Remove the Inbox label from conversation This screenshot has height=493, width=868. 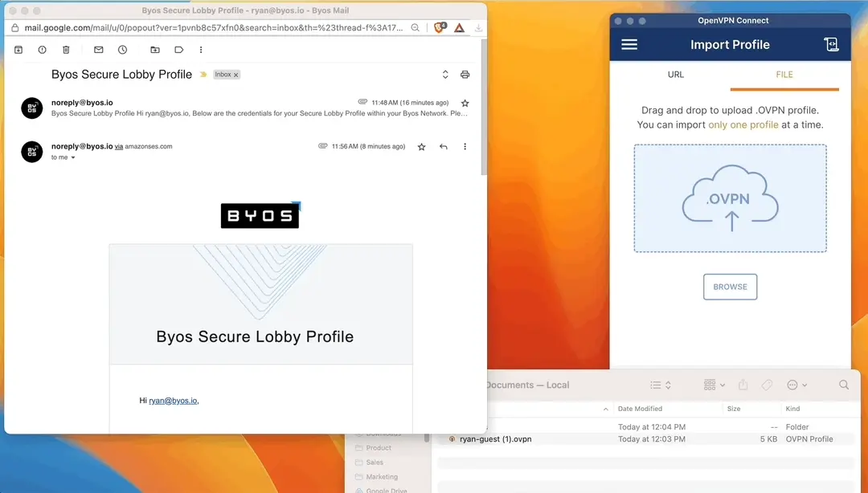point(235,75)
